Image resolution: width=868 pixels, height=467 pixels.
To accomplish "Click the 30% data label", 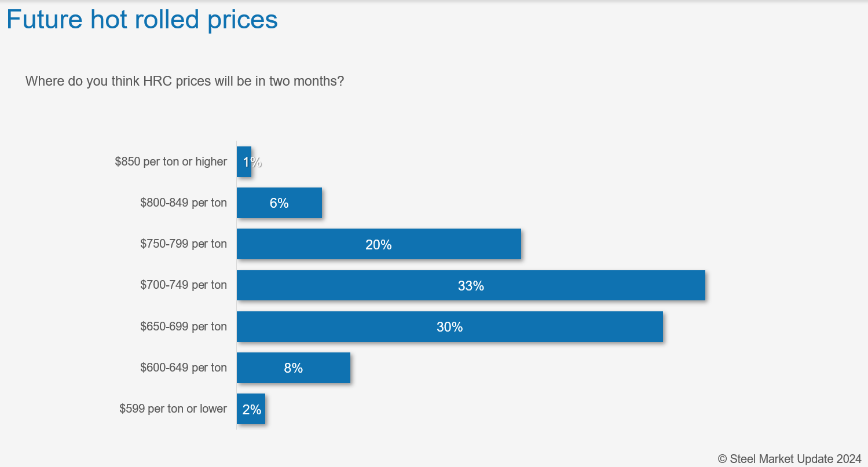I will (449, 327).
